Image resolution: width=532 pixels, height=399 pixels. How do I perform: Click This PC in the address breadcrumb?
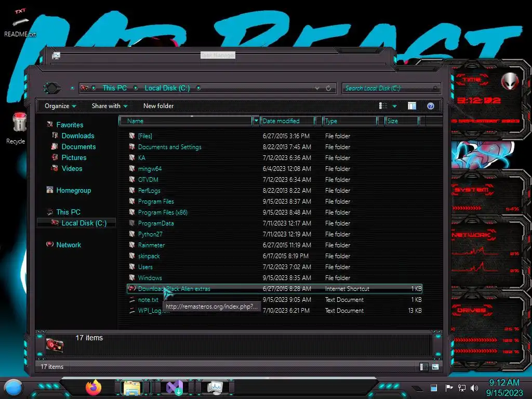(115, 88)
